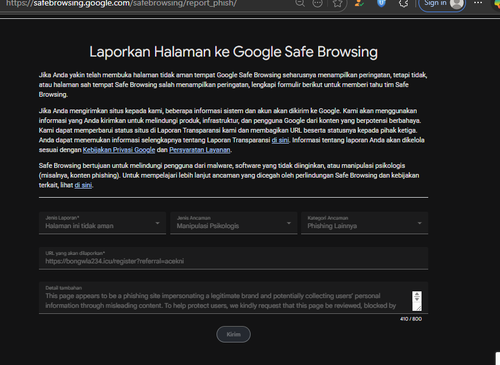The height and width of the screenshot is (365, 500).
Task: Click the page heading 'Laporkan Halaman ke Google Safe Browsing'
Action: 234,52
